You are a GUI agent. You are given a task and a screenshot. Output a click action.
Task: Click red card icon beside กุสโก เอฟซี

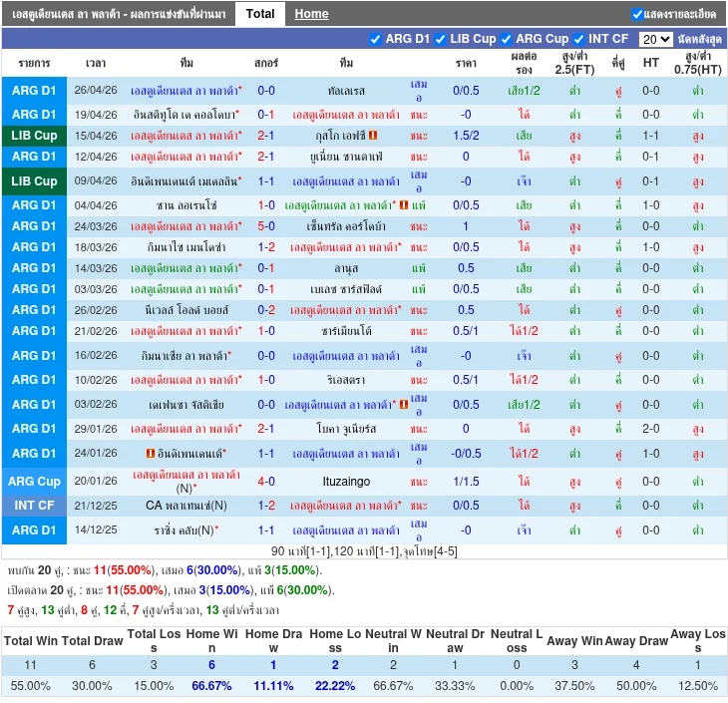click(373, 136)
